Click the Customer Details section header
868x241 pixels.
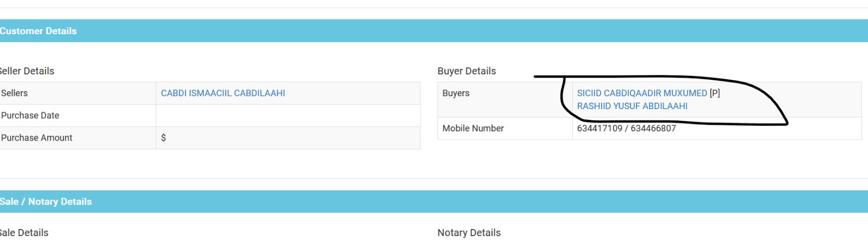[x=434, y=31]
